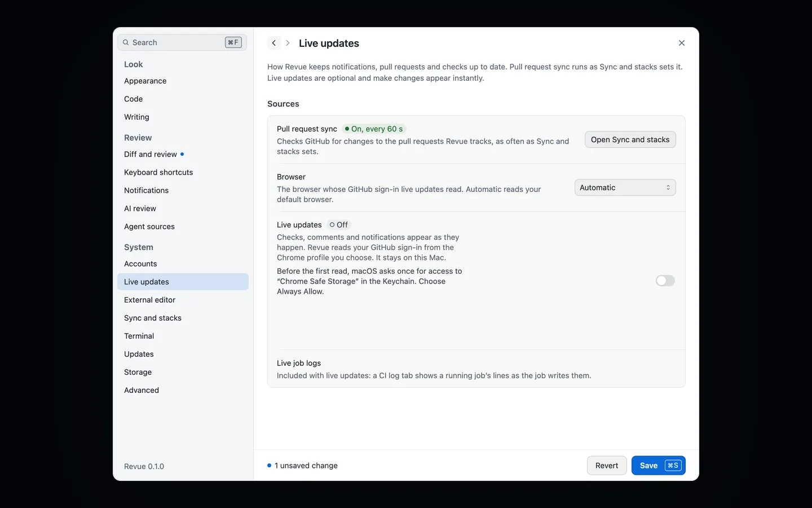Go to Updates settings
Screen dimensions: 812x508
pyautogui.click(x=183, y=354)
